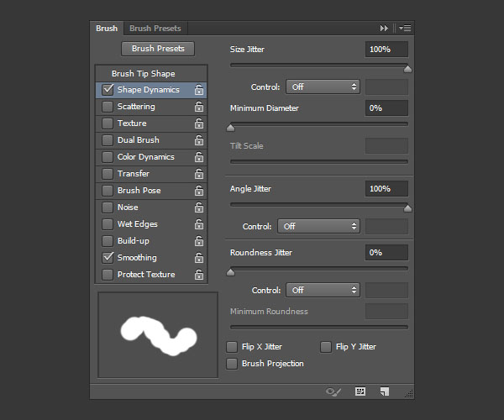This screenshot has height=420, width=504.
Task: Select Brush Tip Shape in the list
Action: pos(144,74)
